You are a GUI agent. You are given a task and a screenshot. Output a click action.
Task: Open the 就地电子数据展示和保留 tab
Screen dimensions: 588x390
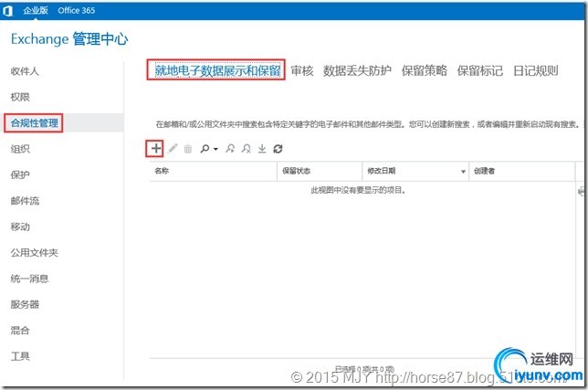click(x=217, y=70)
